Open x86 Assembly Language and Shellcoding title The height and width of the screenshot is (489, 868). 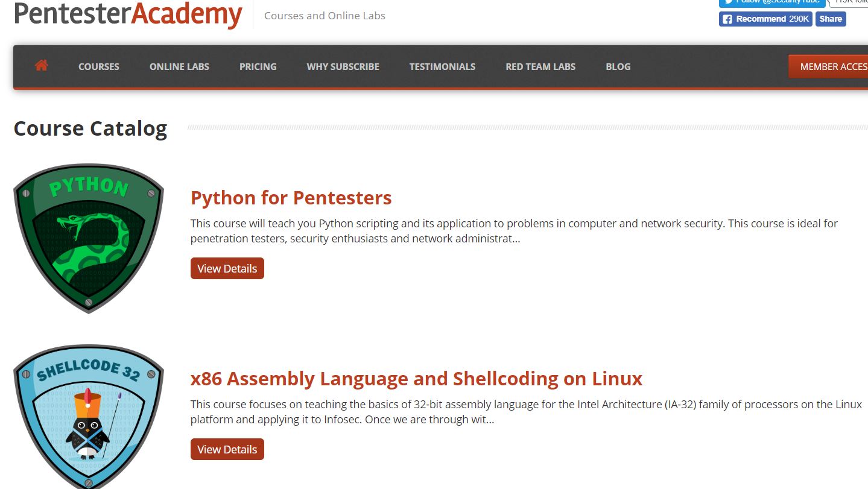[416, 379]
